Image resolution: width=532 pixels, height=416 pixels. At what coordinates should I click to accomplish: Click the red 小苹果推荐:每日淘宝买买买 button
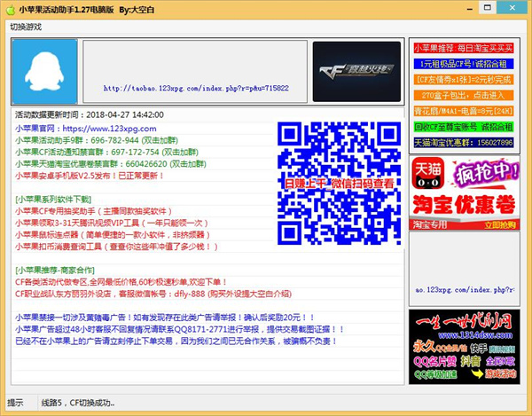pos(464,48)
